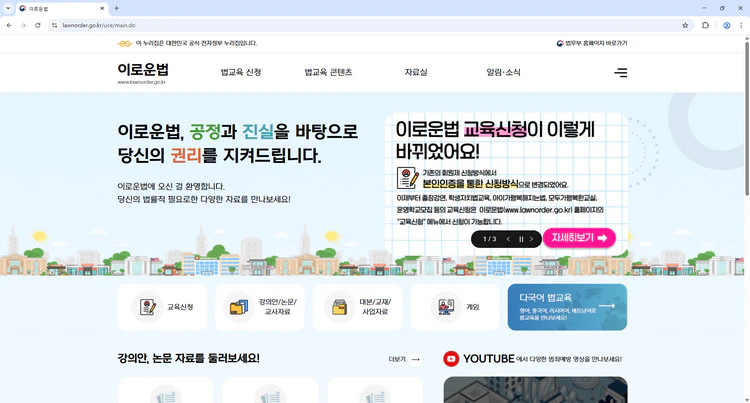Open the hamburger menu icon
This screenshot has width=750, height=403.
tap(621, 73)
